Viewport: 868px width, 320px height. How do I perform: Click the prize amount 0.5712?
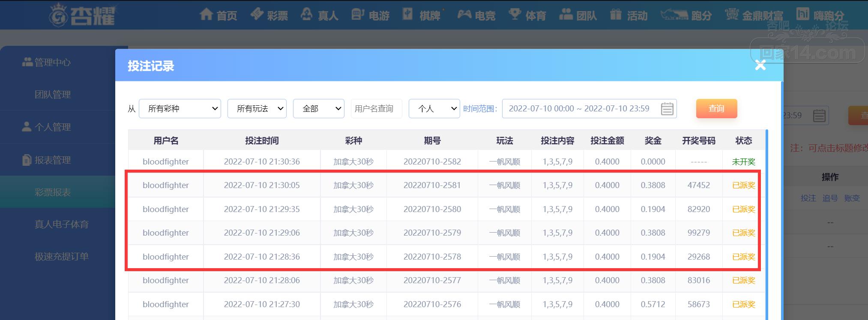(x=653, y=304)
